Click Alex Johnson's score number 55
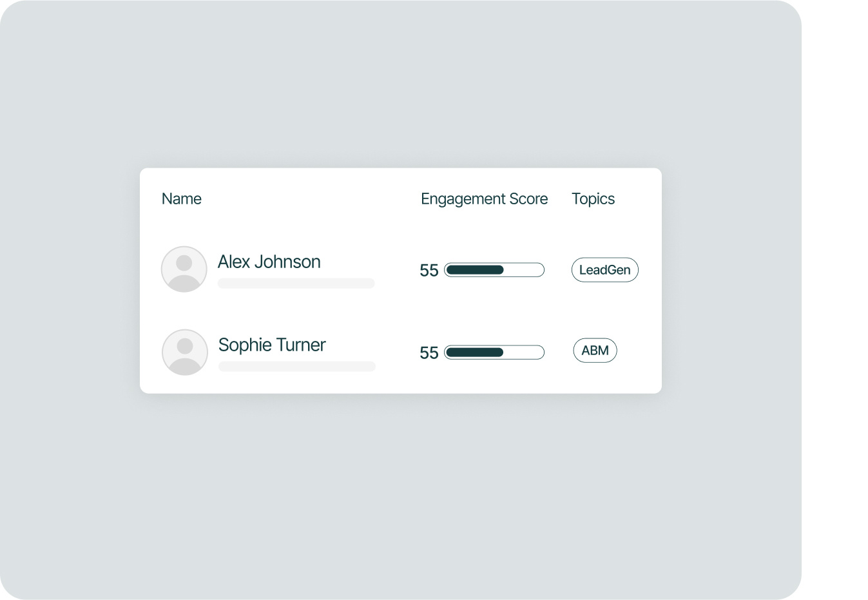The image size is (868, 600). (429, 271)
